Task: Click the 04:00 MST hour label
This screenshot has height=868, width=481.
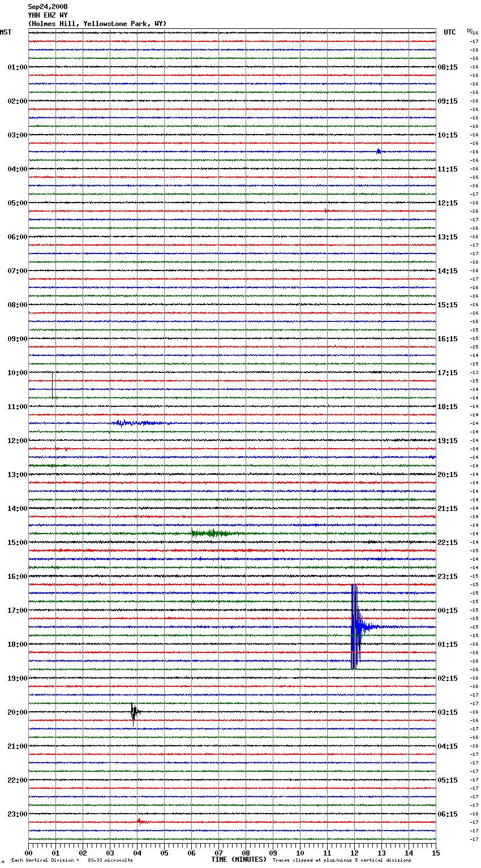Action: click(x=18, y=169)
